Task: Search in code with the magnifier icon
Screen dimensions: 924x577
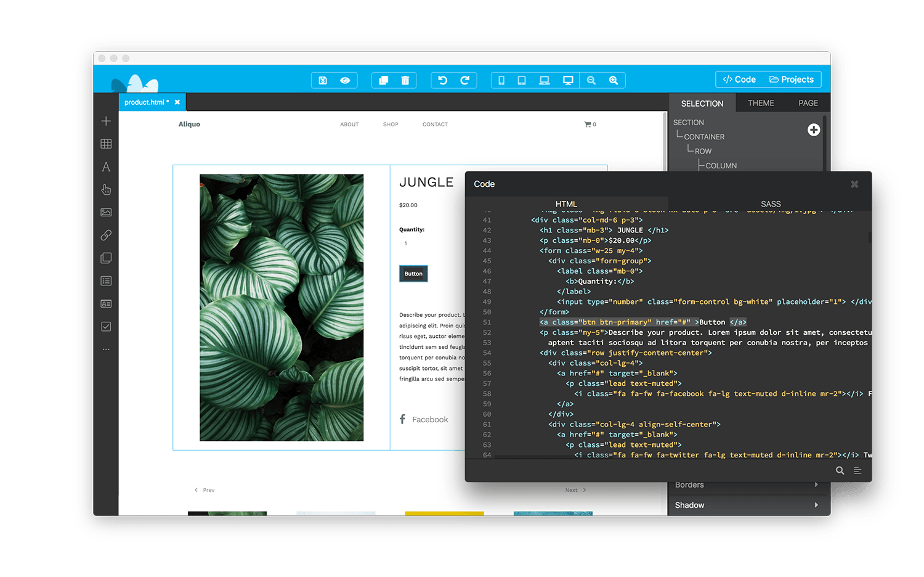Action: click(840, 470)
